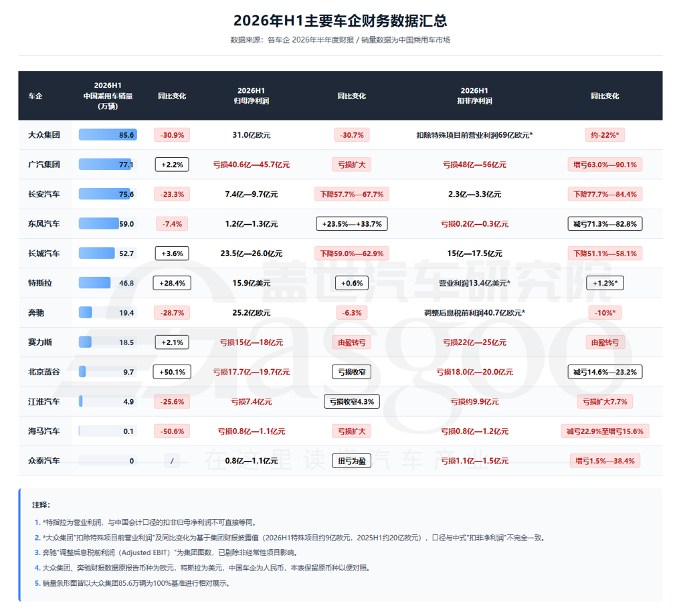
Task: Click the +23.5%—+33.7% badge
Action: point(351,223)
